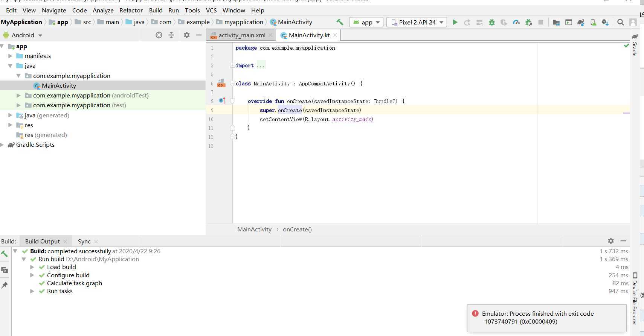Click the toggle view icon in Build panel

[5, 270]
